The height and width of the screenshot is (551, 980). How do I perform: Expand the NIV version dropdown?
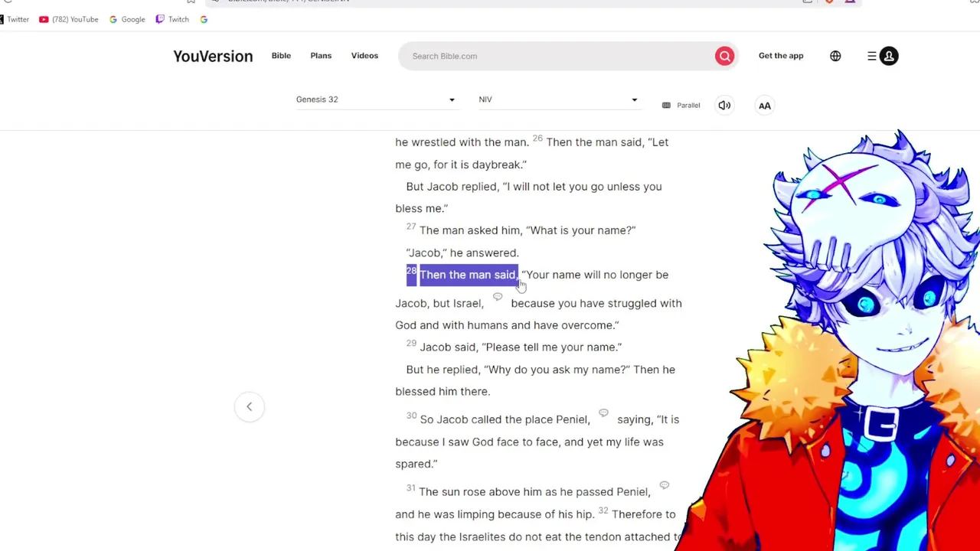pos(558,99)
